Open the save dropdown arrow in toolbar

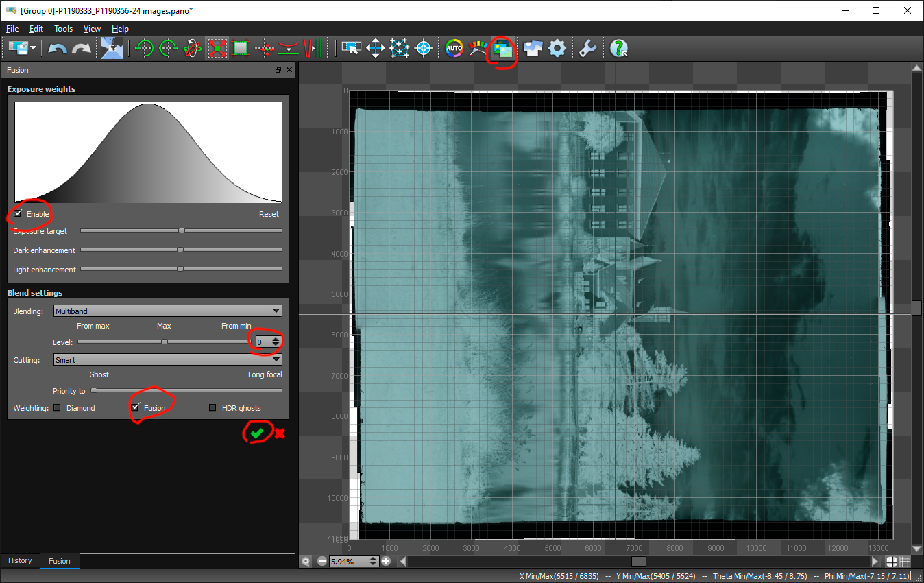[33, 48]
